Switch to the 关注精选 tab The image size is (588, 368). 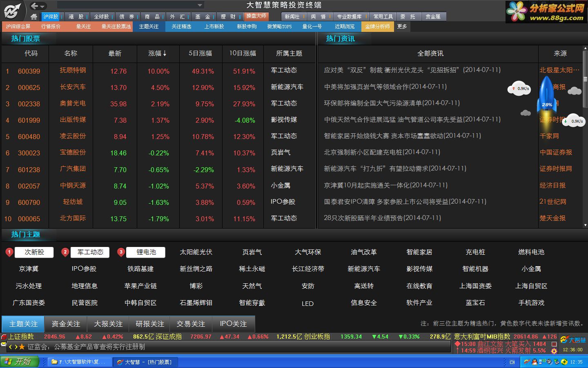coord(181,26)
